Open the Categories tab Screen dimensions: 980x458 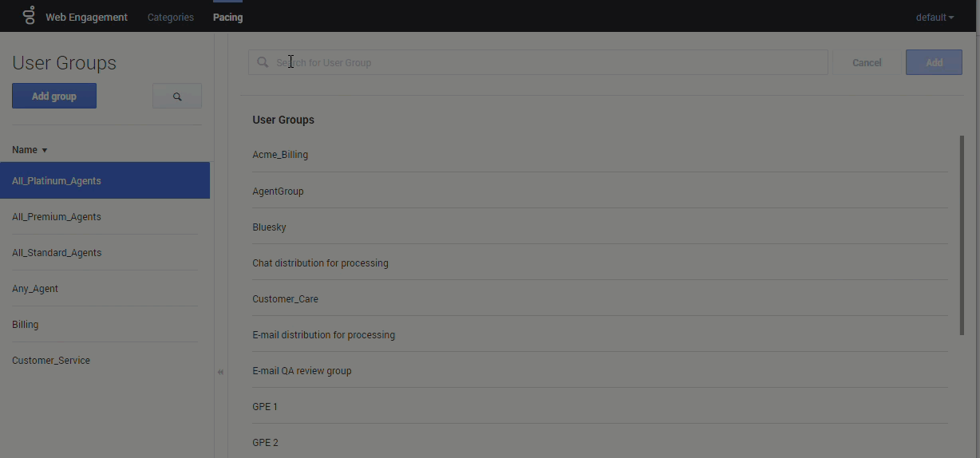(171, 17)
